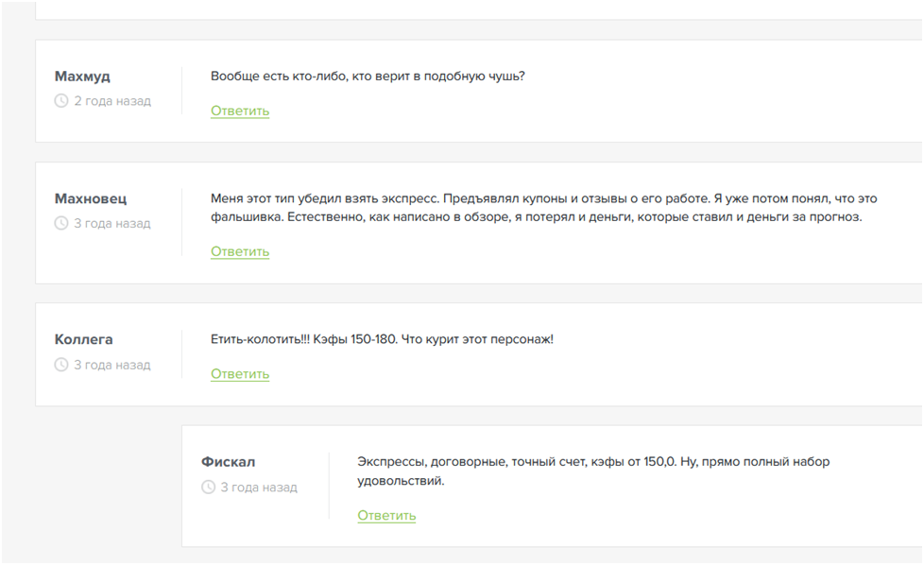The height and width of the screenshot is (565, 924).
Task: Click Фискал's "3 года назад" timestamp
Action: [258, 488]
